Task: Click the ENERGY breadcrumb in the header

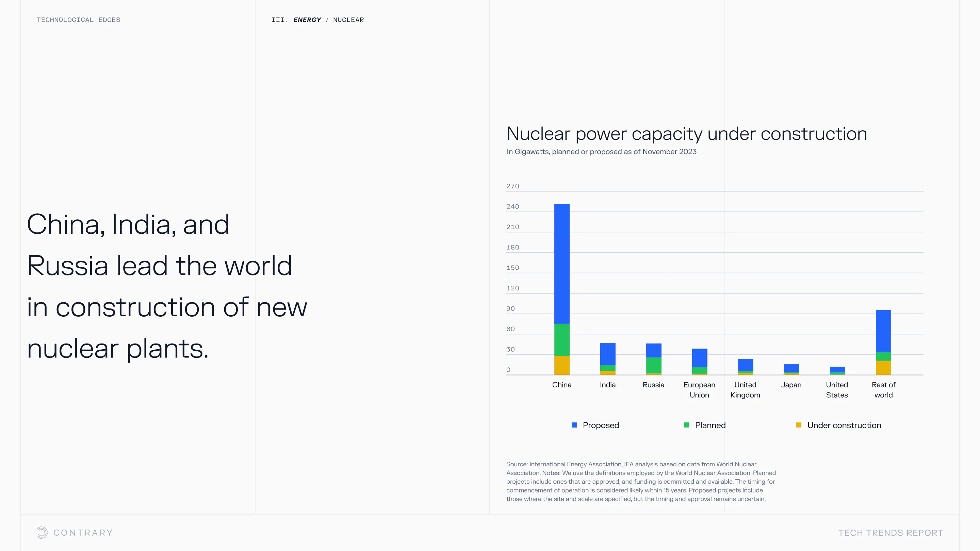Action: [307, 20]
